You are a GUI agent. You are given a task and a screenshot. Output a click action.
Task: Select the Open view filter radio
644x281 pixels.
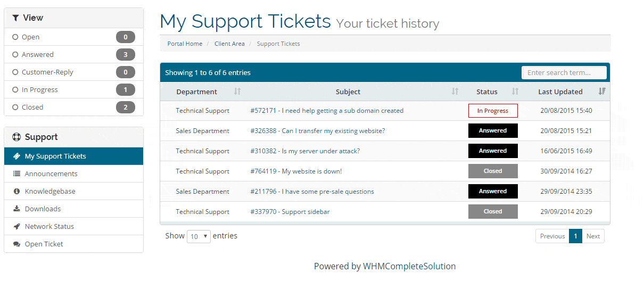15,37
